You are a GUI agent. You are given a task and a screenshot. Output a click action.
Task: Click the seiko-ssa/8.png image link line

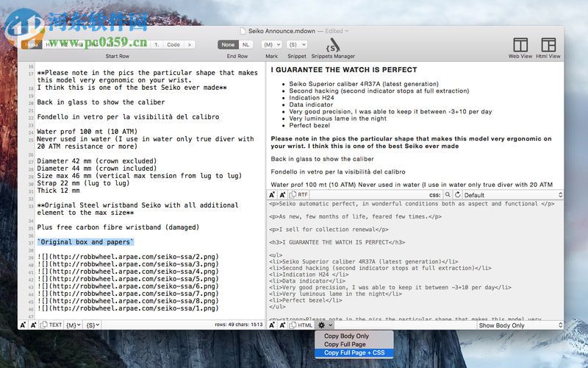pyautogui.click(x=128, y=301)
